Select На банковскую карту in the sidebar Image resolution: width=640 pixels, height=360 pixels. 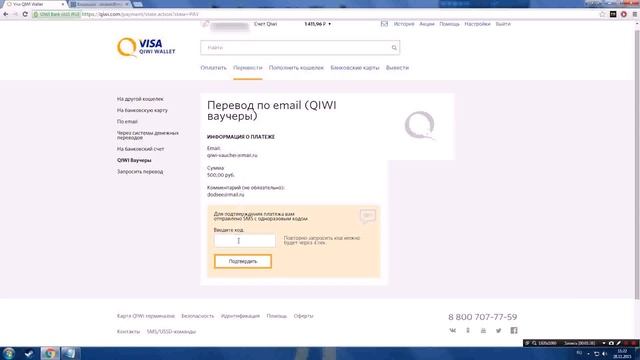click(x=142, y=110)
